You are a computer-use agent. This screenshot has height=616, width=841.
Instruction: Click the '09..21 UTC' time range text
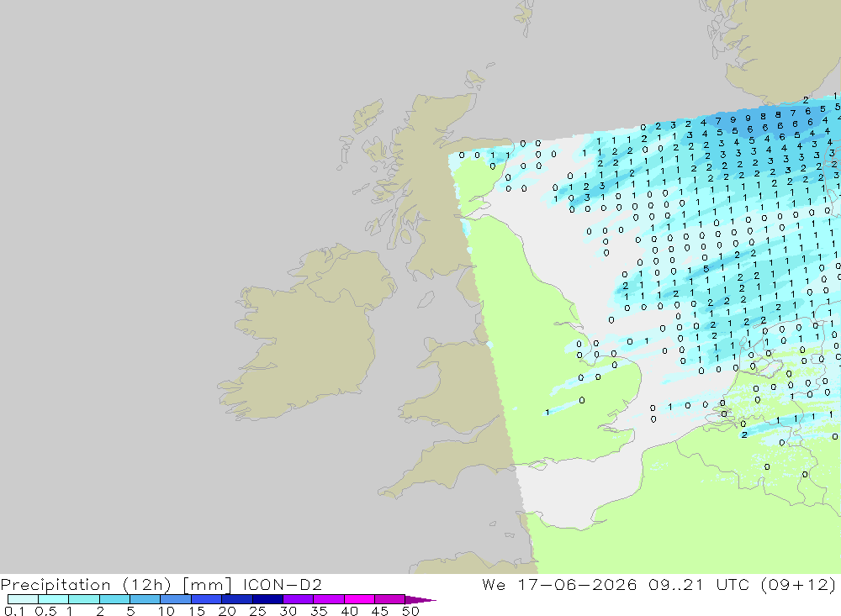pyautogui.click(x=699, y=584)
